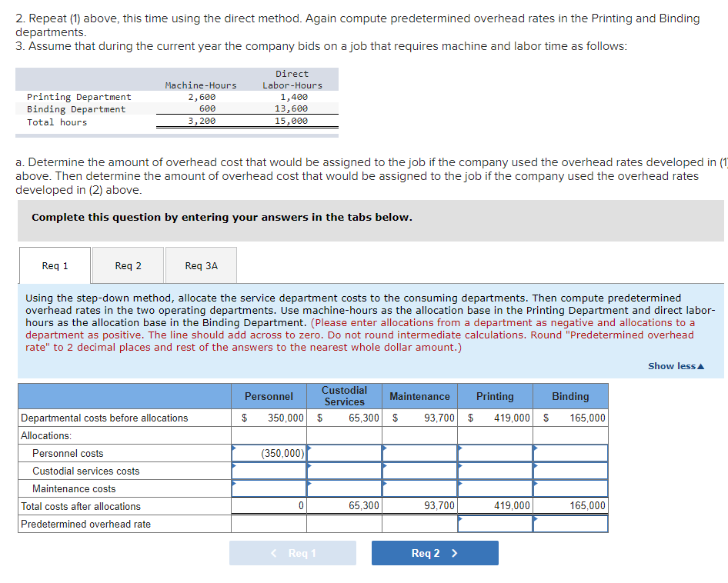The height and width of the screenshot is (583, 728).
Task: Click the 'Binding Department' row in hours table
Action: 76,109
